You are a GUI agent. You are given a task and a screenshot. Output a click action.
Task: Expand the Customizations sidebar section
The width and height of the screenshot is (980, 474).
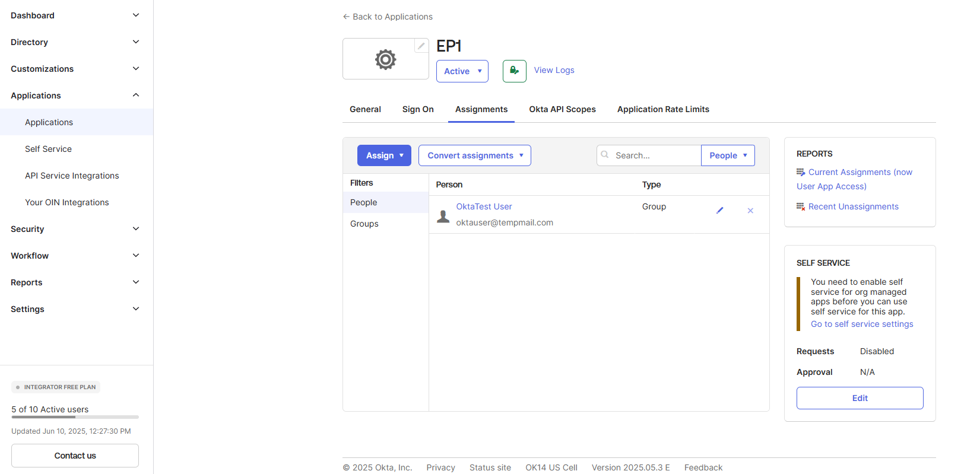(x=76, y=69)
